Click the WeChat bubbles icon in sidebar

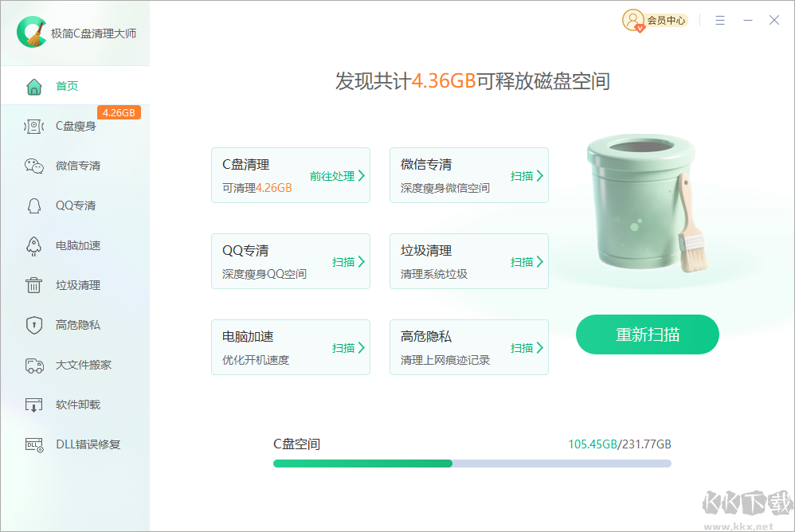(x=34, y=166)
